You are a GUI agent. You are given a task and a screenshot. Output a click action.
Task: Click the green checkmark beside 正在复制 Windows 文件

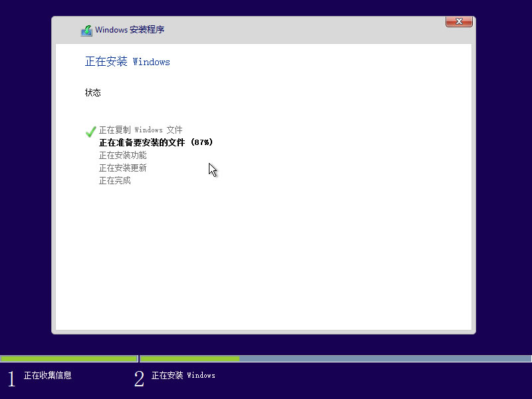point(90,131)
